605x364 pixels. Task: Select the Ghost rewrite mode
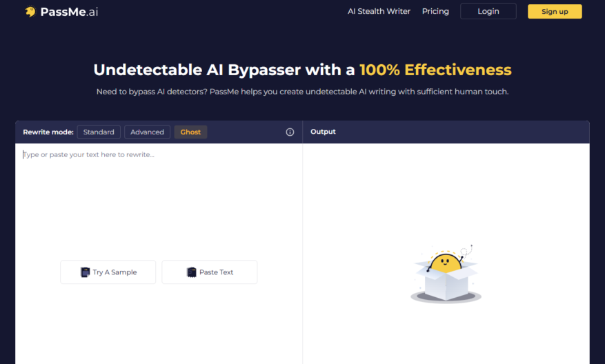[190, 132]
